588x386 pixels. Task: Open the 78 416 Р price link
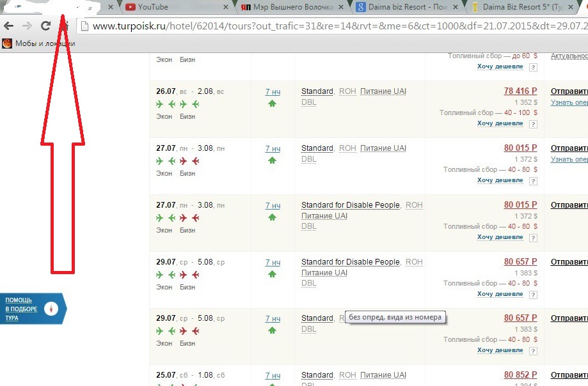521,91
